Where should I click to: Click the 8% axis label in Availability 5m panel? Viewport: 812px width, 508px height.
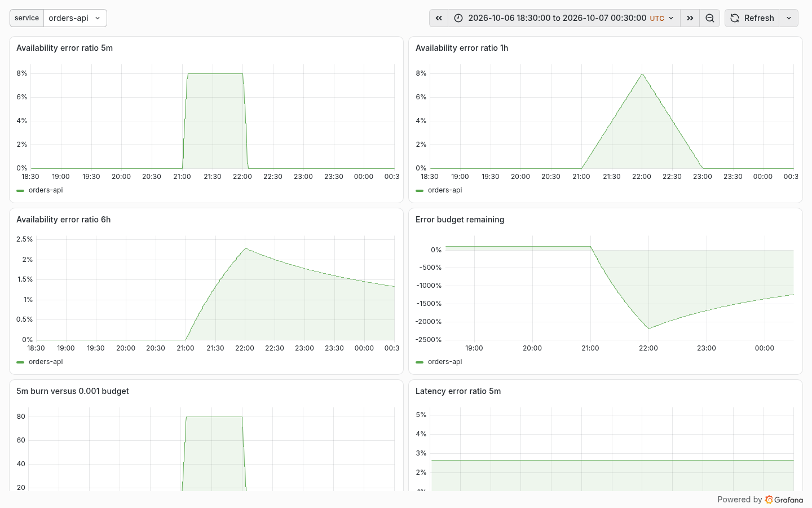click(x=22, y=73)
